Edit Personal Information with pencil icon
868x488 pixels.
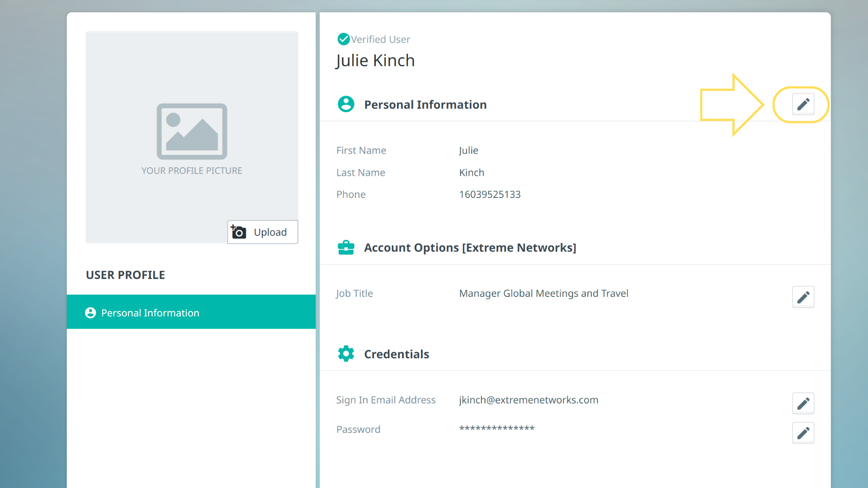coord(803,104)
